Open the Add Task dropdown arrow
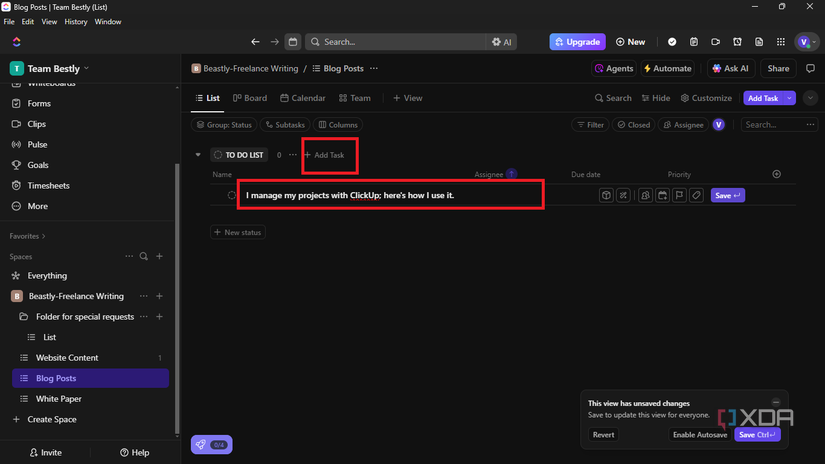Image resolution: width=825 pixels, height=464 pixels. pyautogui.click(x=789, y=98)
